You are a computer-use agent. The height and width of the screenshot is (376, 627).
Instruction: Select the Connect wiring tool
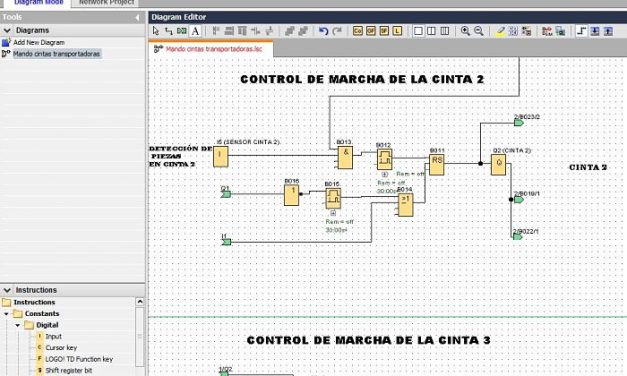coord(169,31)
